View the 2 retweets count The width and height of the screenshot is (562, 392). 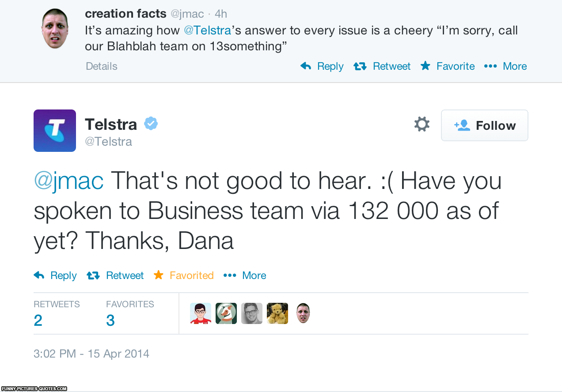tap(38, 320)
